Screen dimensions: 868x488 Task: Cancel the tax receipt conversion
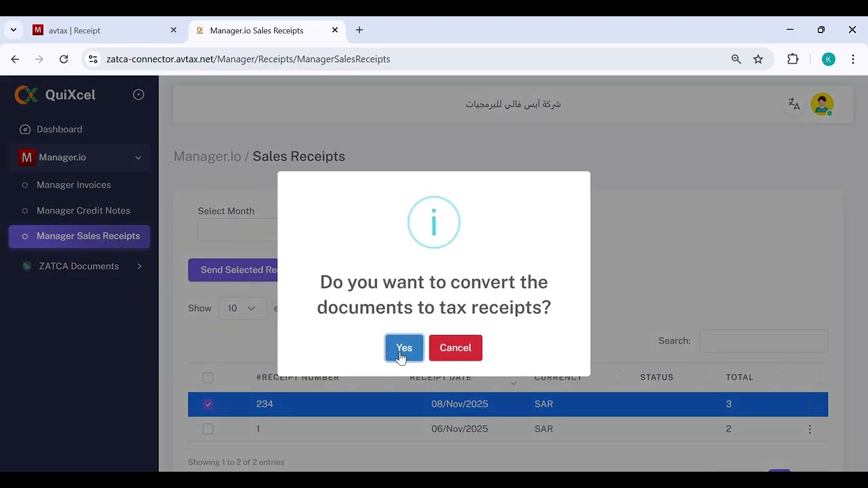click(455, 348)
